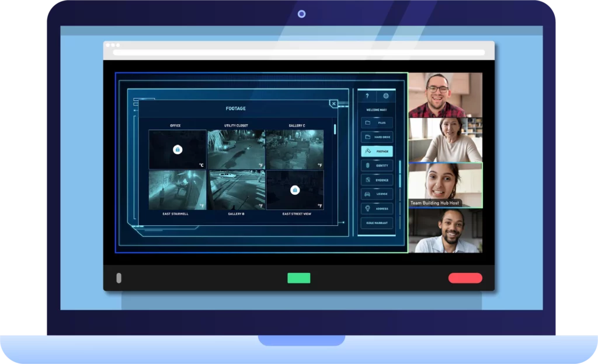
Task: Toggle the °F unit on Utility Closet feed
Action: (260, 165)
